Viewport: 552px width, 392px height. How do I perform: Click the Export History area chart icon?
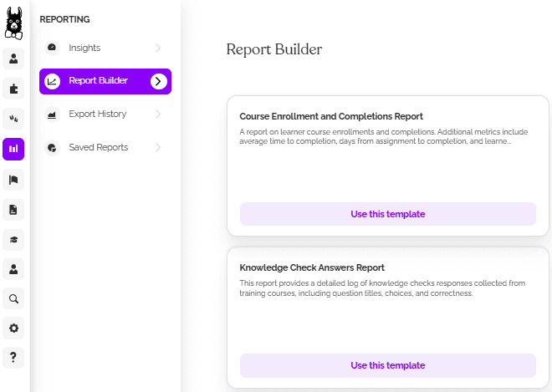click(52, 114)
